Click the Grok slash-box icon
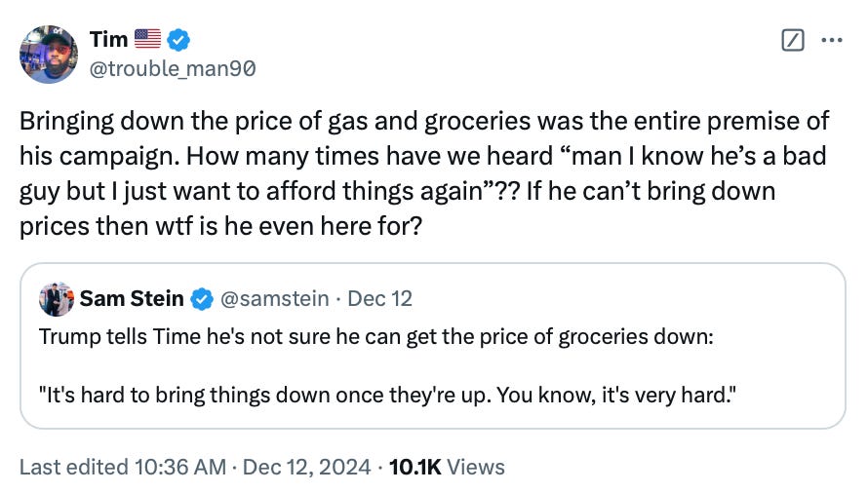The width and height of the screenshot is (868, 493). [794, 40]
